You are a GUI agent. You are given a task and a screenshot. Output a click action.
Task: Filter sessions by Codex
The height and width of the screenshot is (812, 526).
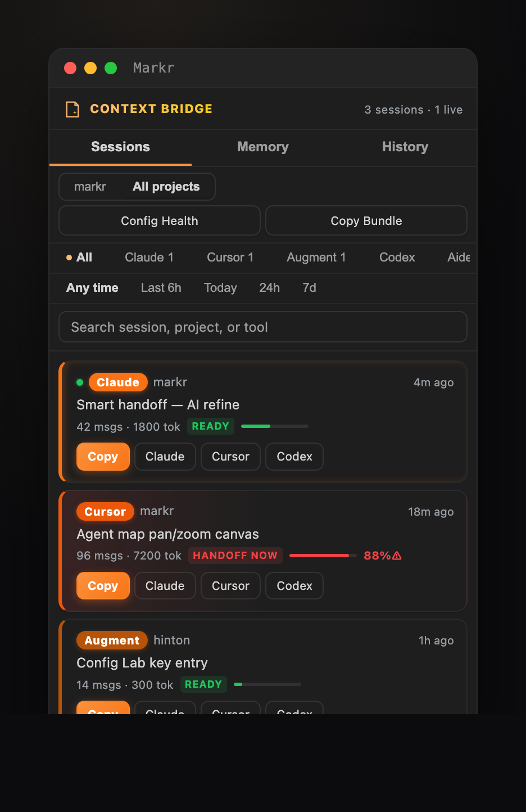(397, 258)
